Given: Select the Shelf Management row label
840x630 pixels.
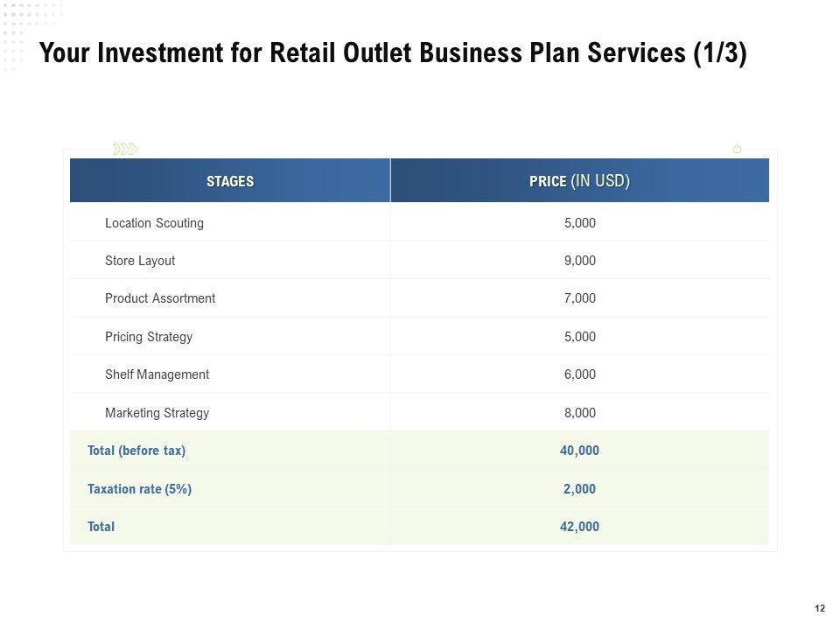Looking at the screenshot, I should [x=157, y=374].
